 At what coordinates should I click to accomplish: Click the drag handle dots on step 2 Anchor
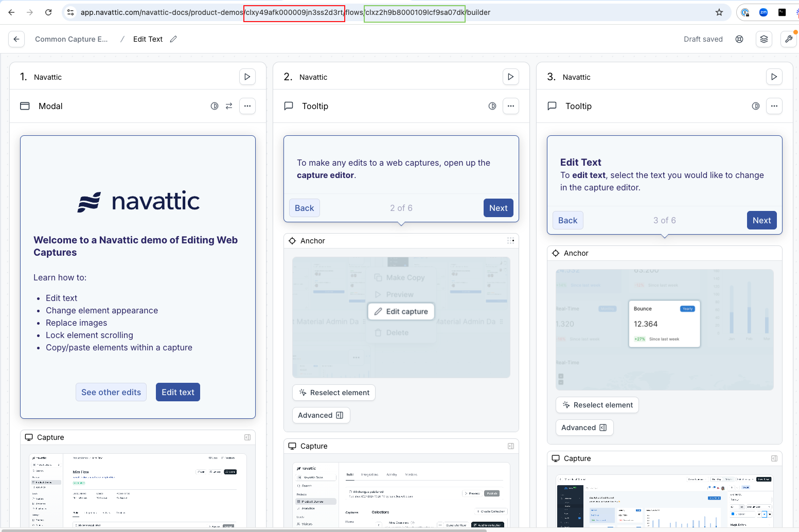(x=510, y=241)
